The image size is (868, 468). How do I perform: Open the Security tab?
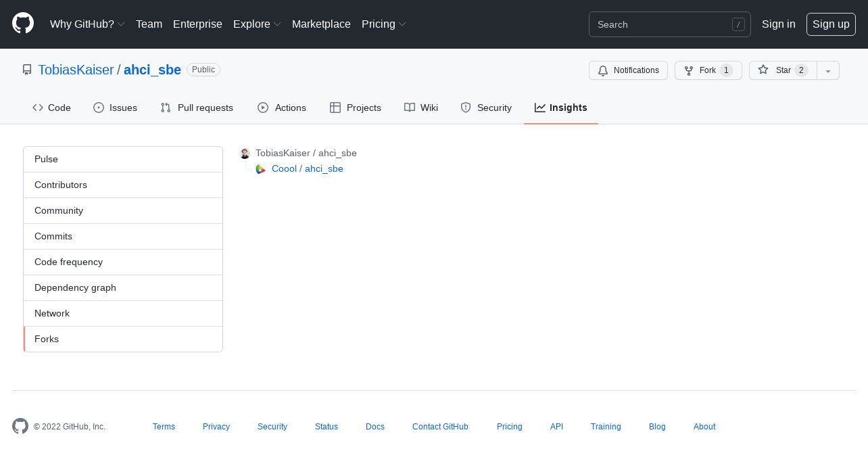click(486, 108)
